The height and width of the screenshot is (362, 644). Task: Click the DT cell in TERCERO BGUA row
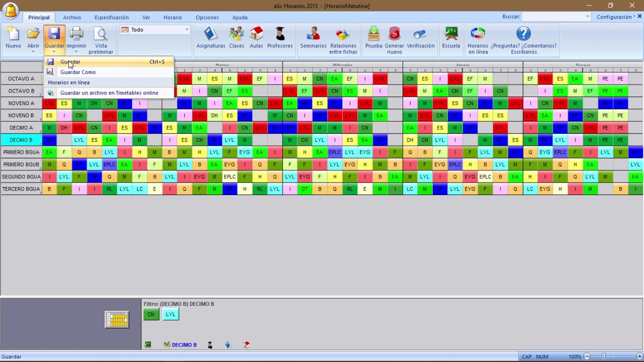tap(304, 189)
